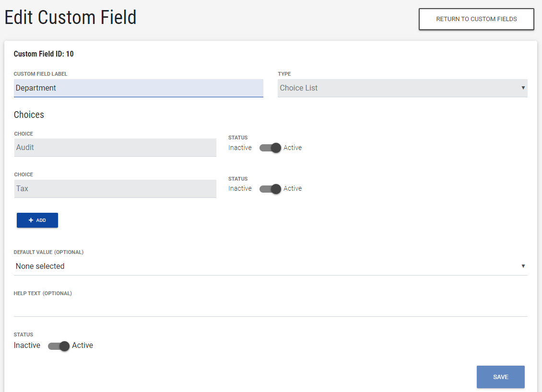The height and width of the screenshot is (392, 542).
Task: Click the Type field's dropdown arrow
Action: click(x=523, y=88)
